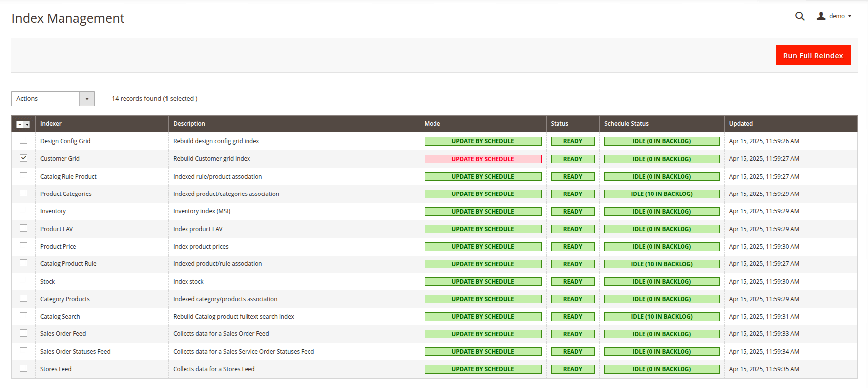Select the Design Config Grid checkbox
868x388 pixels.
[23, 141]
